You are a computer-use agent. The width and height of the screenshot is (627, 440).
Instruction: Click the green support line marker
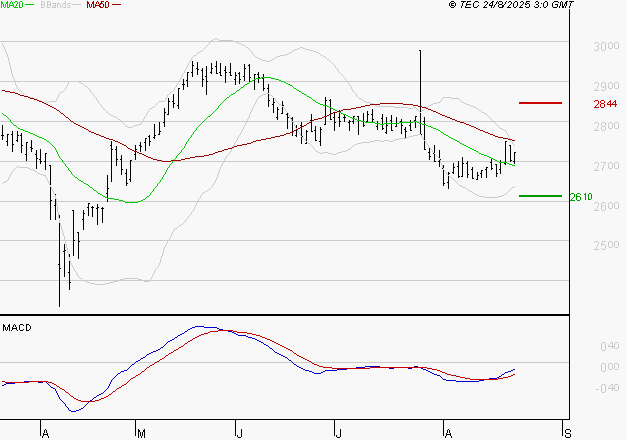[x=540, y=196]
